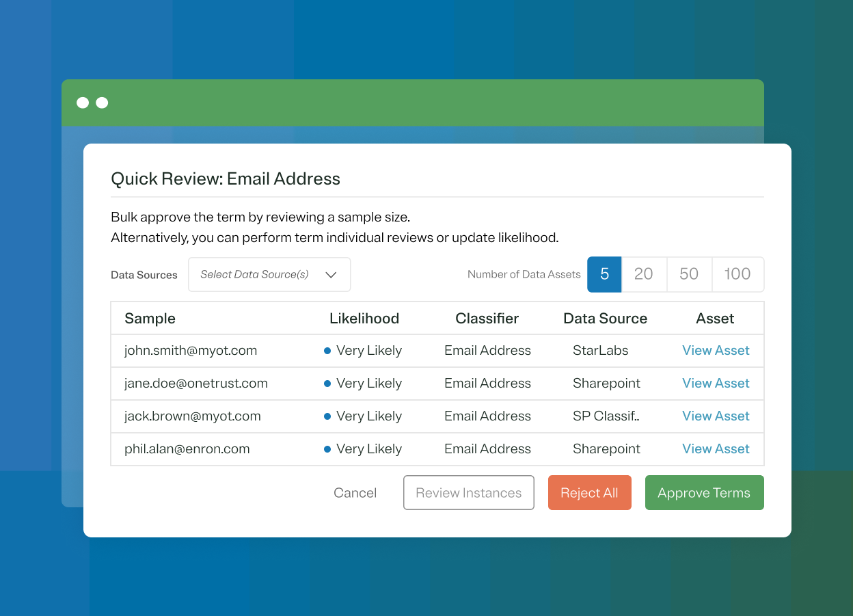This screenshot has width=853, height=616.
Task: Choose 100 data assets to review
Action: point(737,274)
